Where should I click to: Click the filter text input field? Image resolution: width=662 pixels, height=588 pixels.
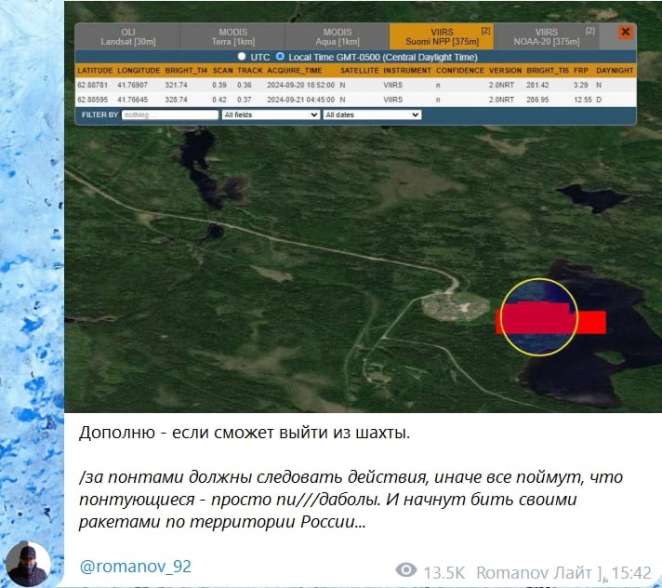(169, 115)
